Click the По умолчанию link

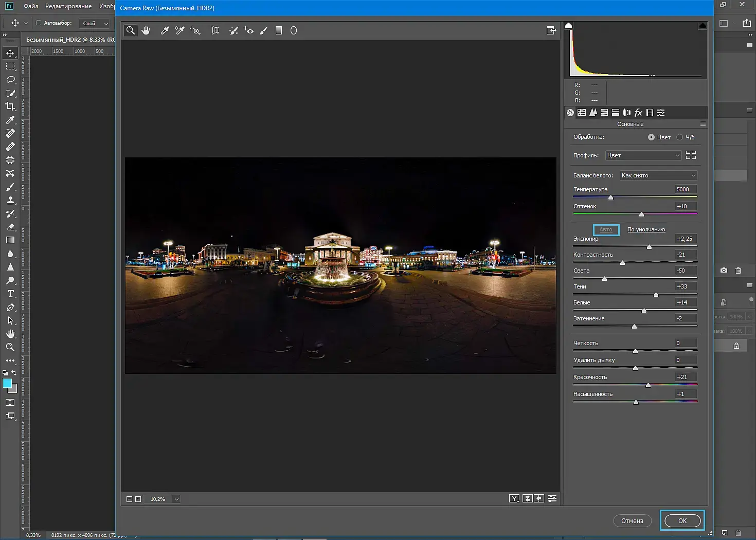pyautogui.click(x=646, y=229)
